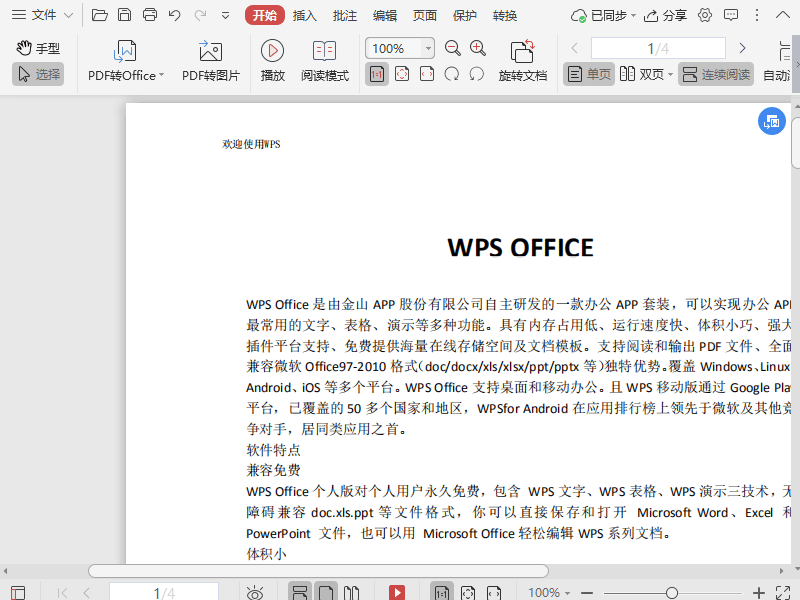The height and width of the screenshot is (600, 800).
Task: Click the PDF转图片 icon
Action: point(211,52)
